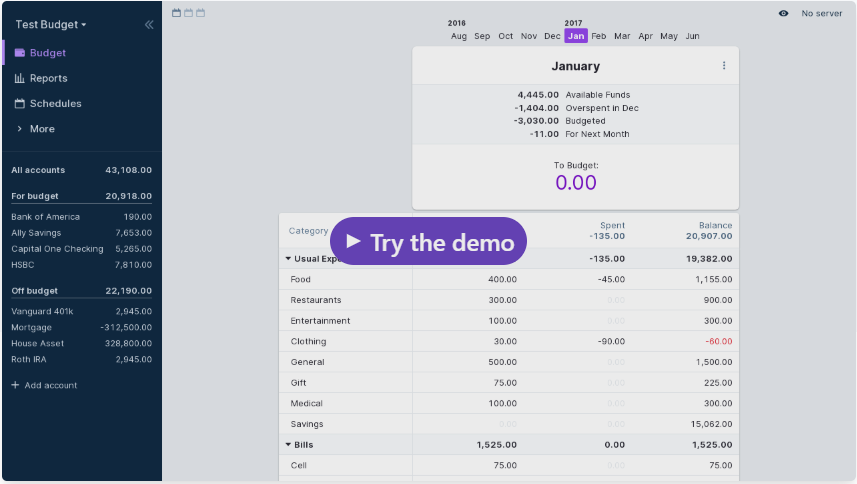Click the Food budgeted amount 400.00
857x484 pixels.
502,280
